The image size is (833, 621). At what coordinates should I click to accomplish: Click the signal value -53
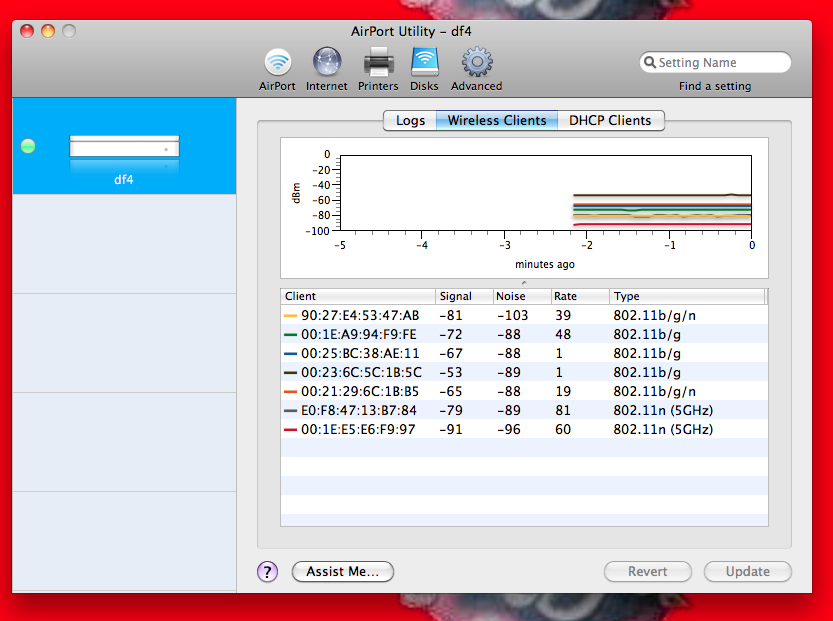pyautogui.click(x=451, y=372)
